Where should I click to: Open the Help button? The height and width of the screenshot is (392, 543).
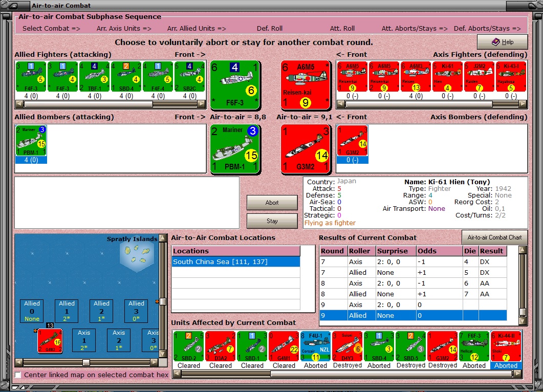coord(503,42)
